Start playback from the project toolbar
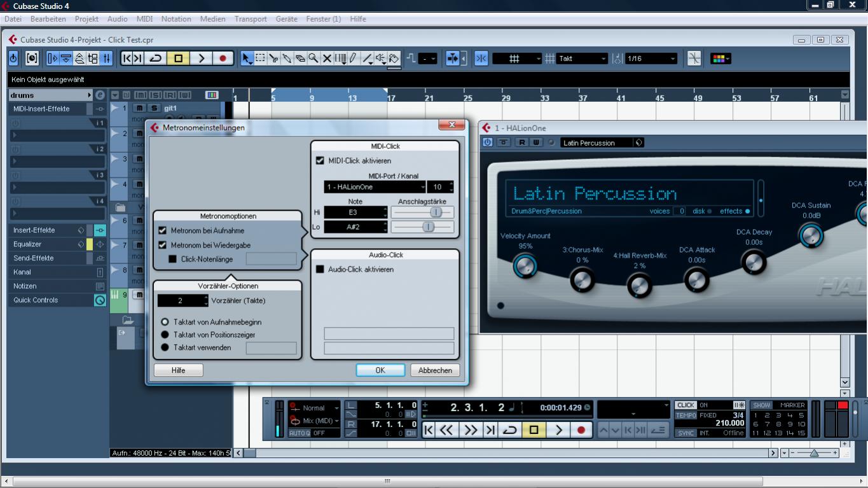The image size is (868, 488). click(x=201, y=58)
